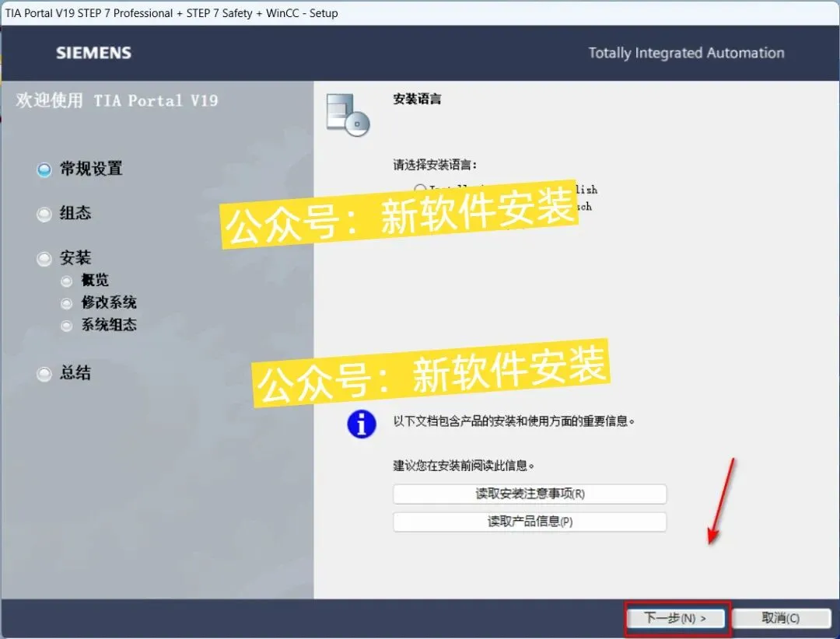Image resolution: width=840 pixels, height=639 pixels.
Task: Click the 建议您在安装前阅读此信息 text
Action: (x=464, y=466)
